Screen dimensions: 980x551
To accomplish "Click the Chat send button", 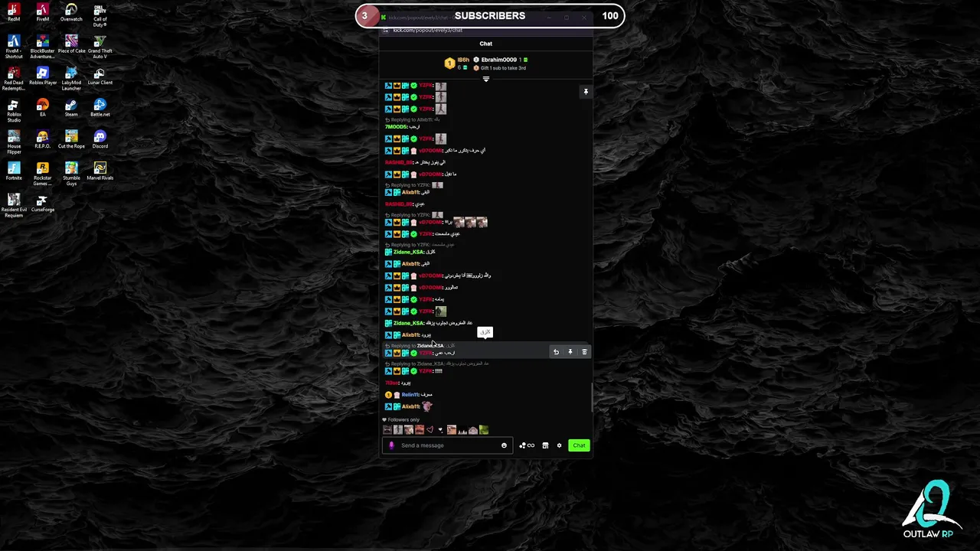I will [579, 445].
